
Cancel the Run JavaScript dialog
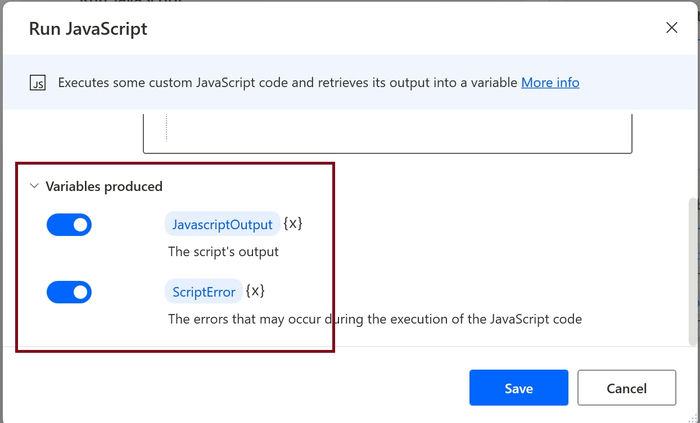coord(626,388)
